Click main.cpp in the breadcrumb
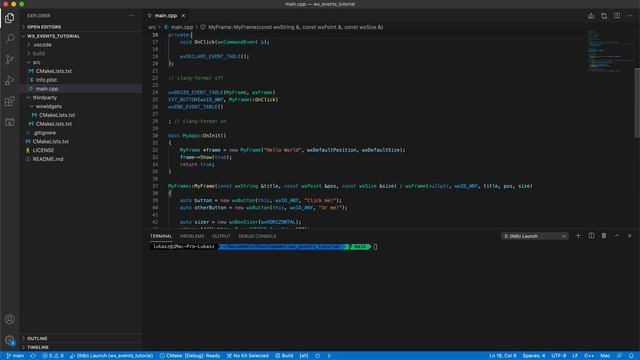This screenshot has width=640, height=360. click(182, 27)
